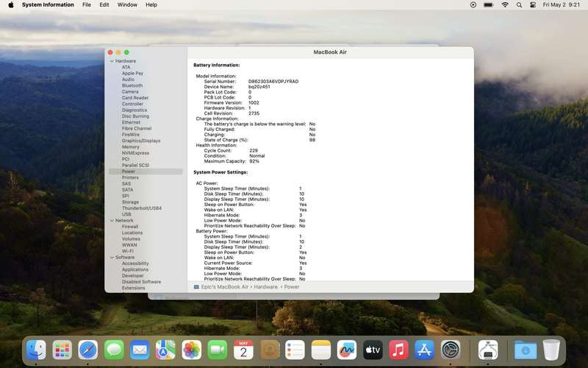Select Thunderbolt/USB4 in sidebar
Viewport: 588px width, 368px height.
click(141, 208)
